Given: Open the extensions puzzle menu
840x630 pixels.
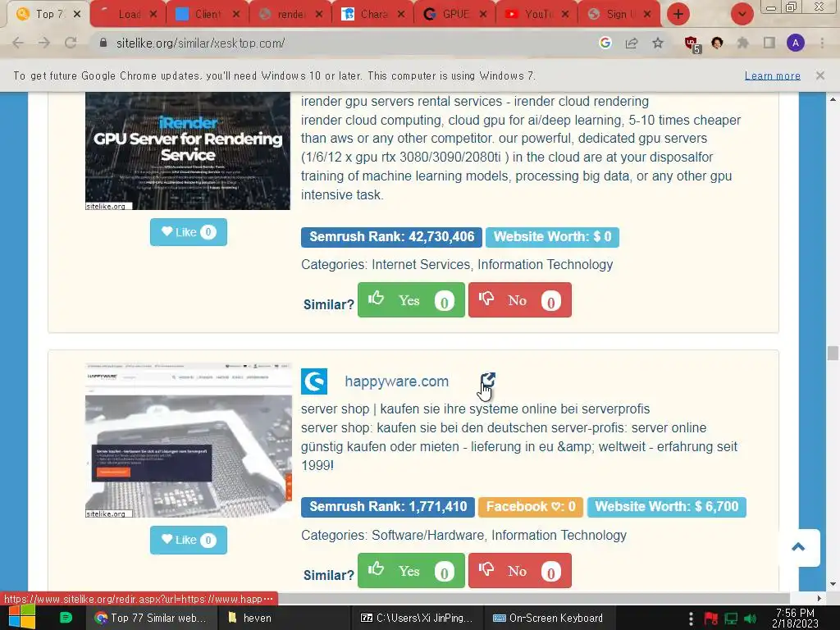Looking at the screenshot, I should pyautogui.click(x=743, y=43).
